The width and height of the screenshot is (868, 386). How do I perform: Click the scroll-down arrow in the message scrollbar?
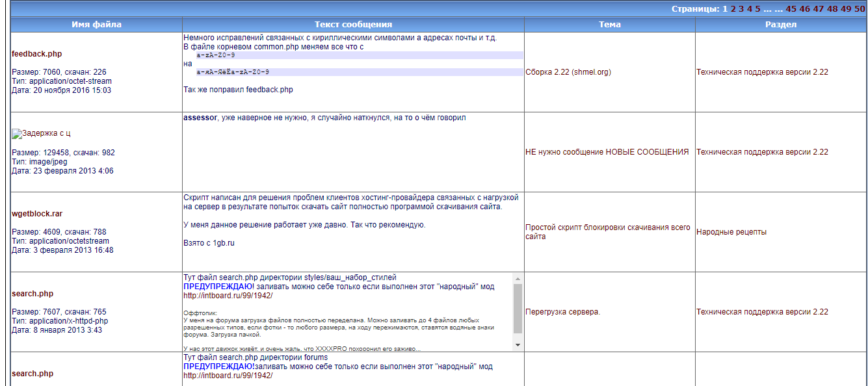518,345
